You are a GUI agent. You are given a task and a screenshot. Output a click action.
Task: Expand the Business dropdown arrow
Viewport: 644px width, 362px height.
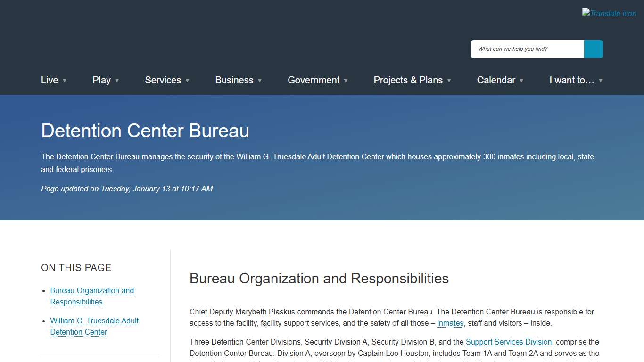(x=260, y=81)
